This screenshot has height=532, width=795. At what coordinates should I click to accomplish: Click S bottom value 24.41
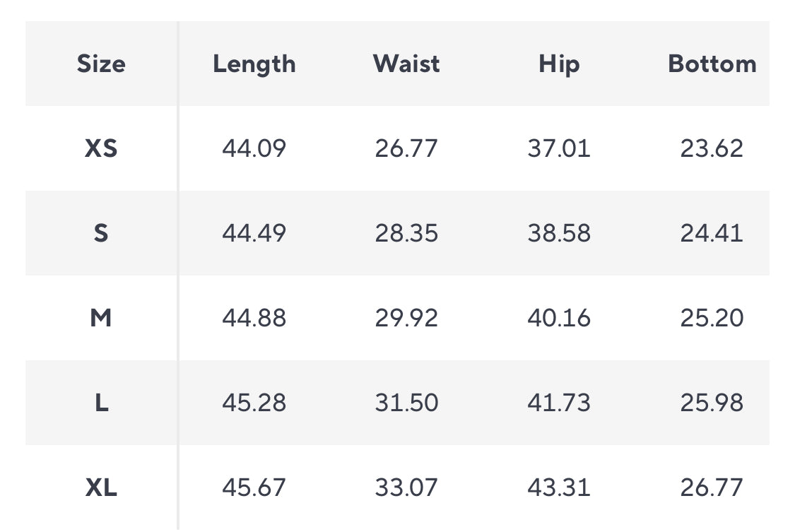(712, 233)
